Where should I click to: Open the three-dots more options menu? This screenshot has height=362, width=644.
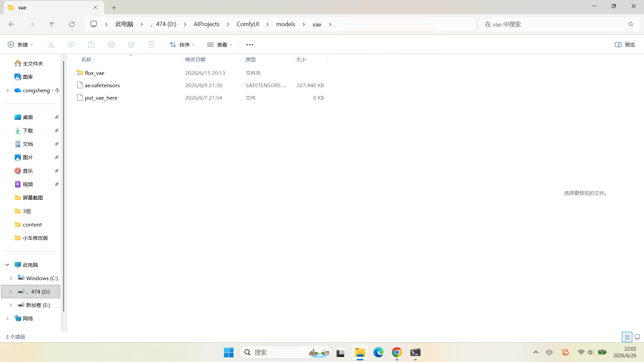250,45
